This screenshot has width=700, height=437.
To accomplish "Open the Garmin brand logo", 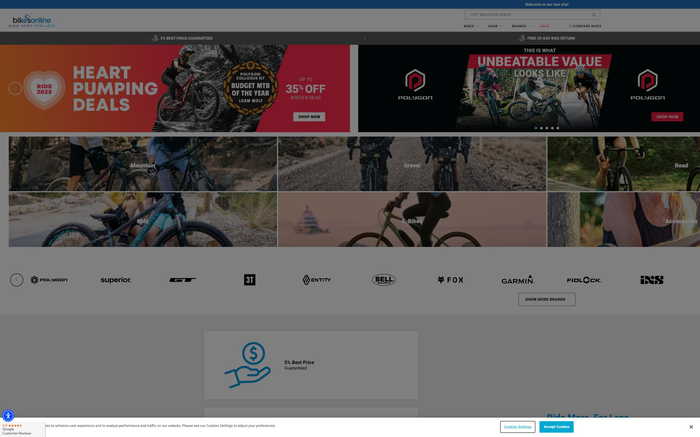I will coord(517,280).
